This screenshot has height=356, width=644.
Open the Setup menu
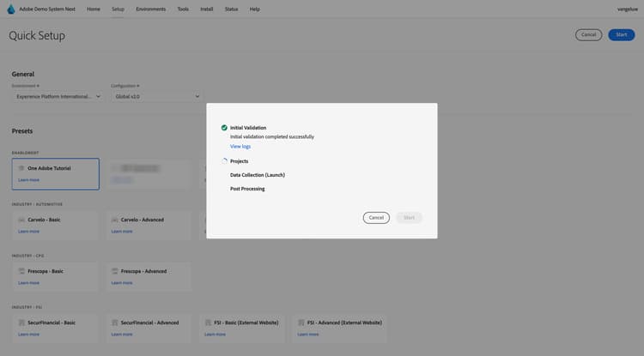pos(118,9)
